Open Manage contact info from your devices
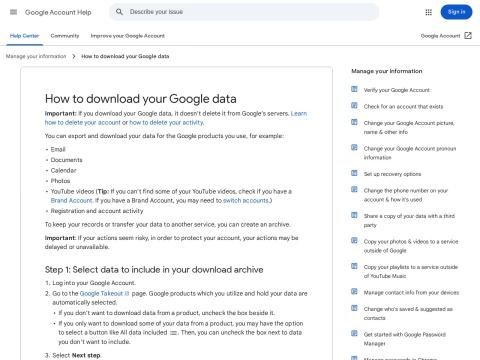Image resolution: width=480 pixels, height=360 pixels. click(411, 293)
